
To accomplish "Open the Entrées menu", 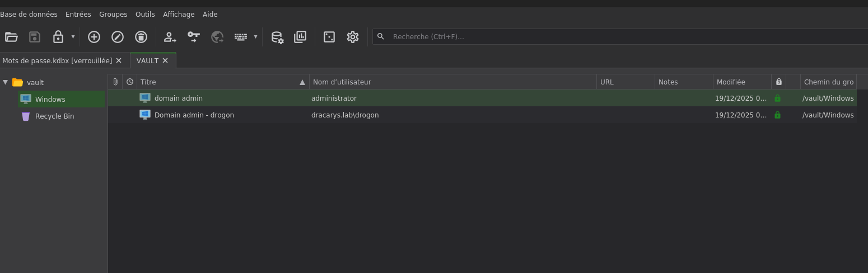I will pyautogui.click(x=78, y=15).
